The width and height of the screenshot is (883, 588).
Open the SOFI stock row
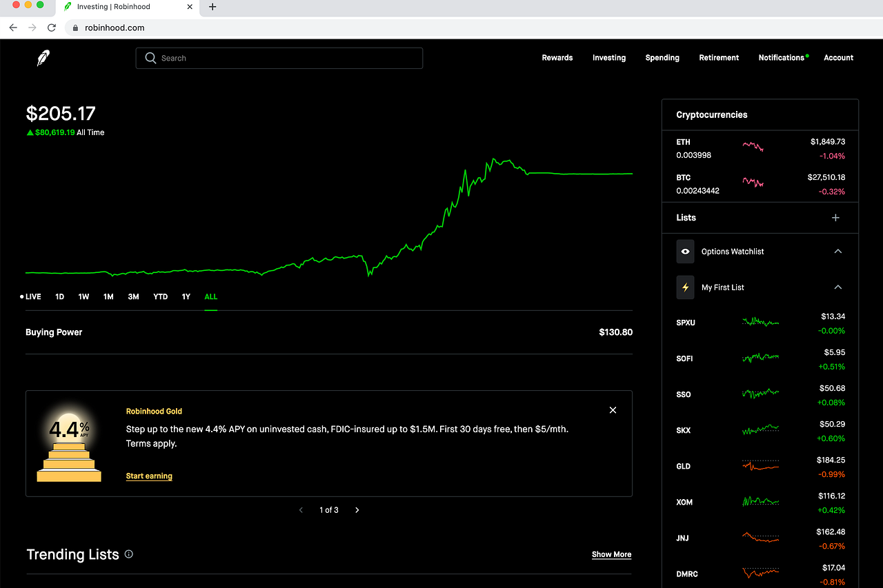[x=760, y=359]
